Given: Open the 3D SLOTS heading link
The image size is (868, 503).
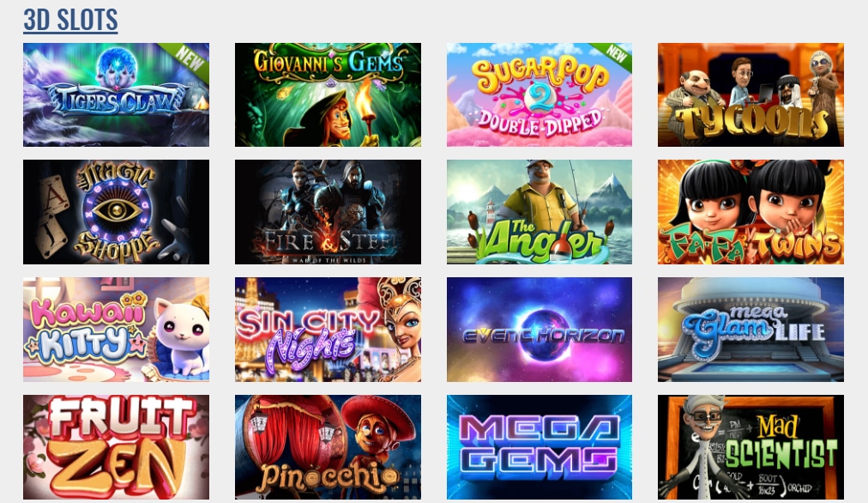Looking at the screenshot, I should [70, 20].
